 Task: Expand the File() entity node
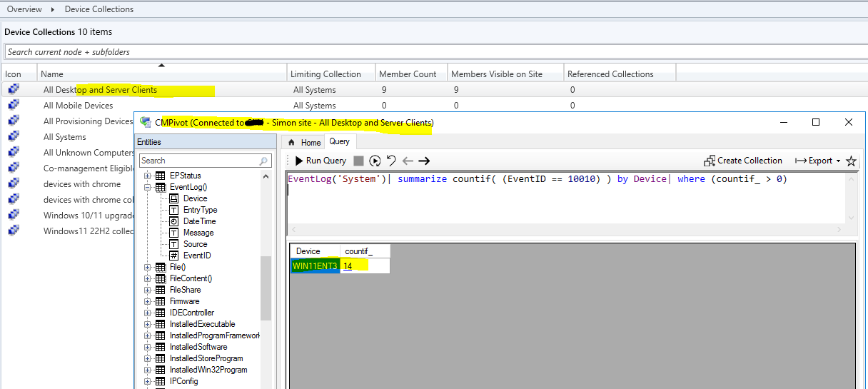pos(148,267)
